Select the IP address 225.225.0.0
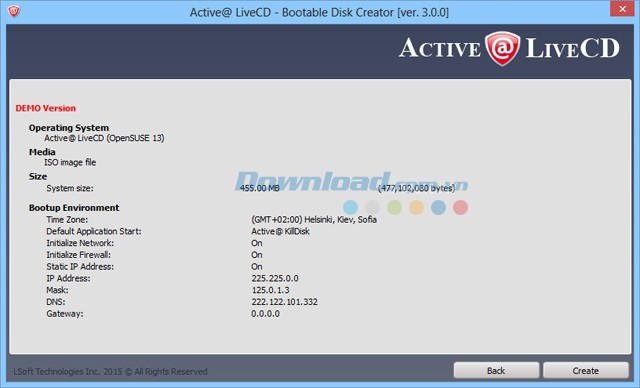 point(275,278)
